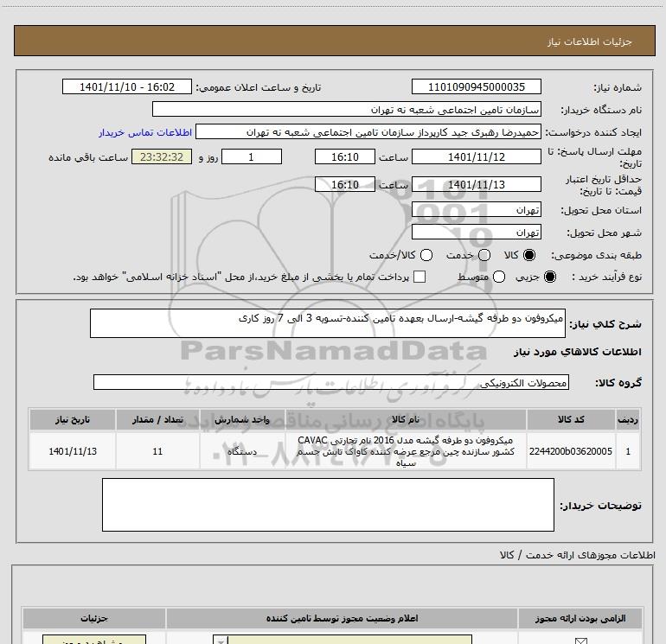Click the public announcement date field
The width and height of the screenshot is (666, 644).
click(x=127, y=86)
